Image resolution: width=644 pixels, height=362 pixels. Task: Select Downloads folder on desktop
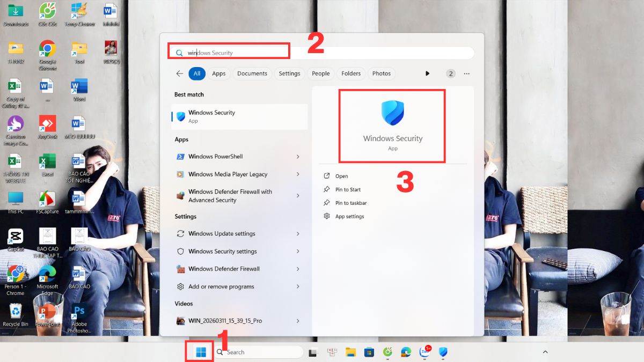16,14
